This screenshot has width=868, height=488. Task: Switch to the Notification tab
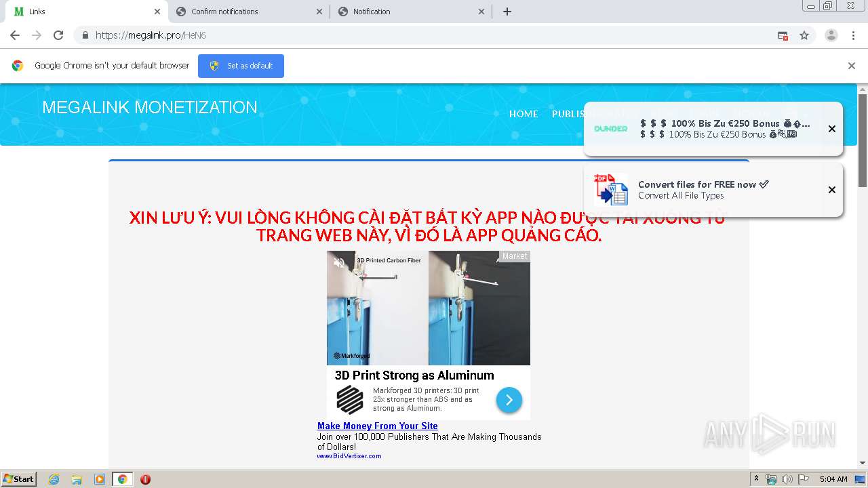point(411,12)
